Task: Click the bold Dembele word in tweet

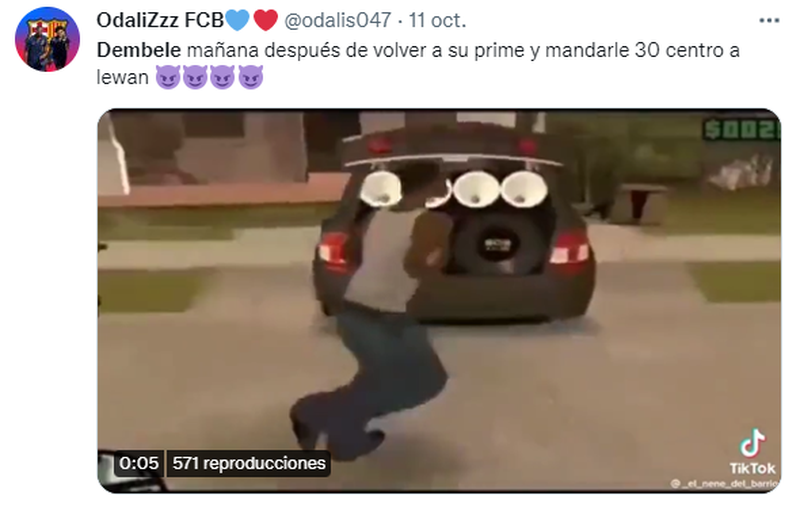Action: [139, 50]
